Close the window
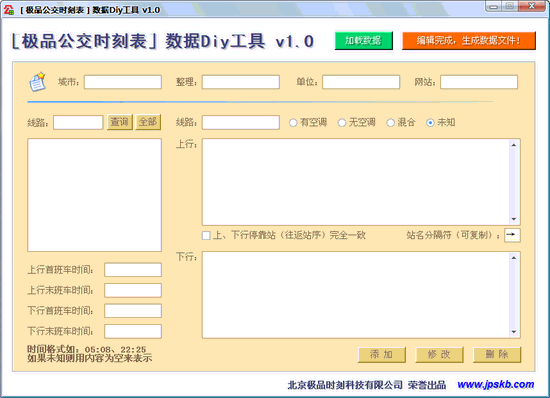Screen dimensions: 550x398 [532, 6]
